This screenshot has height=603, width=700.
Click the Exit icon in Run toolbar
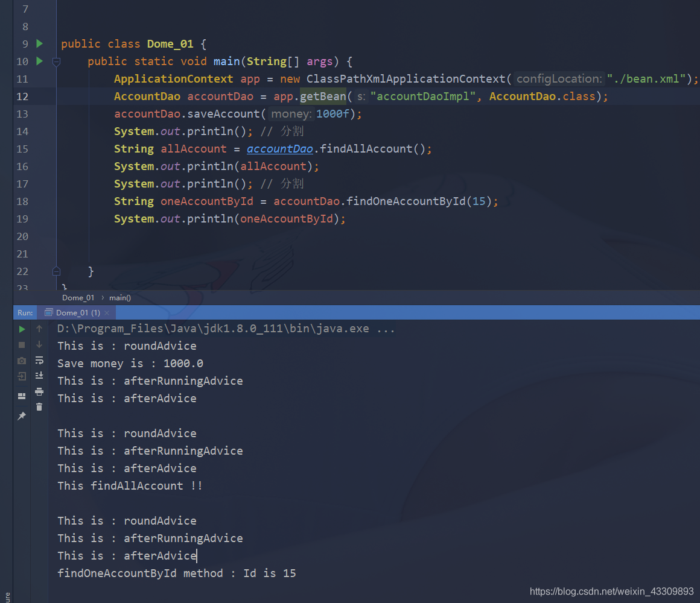22,376
